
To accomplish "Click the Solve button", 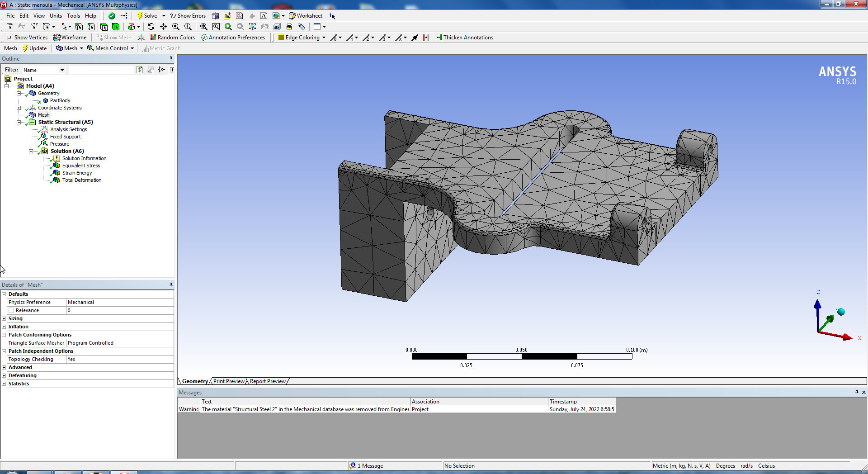I will 147,16.
